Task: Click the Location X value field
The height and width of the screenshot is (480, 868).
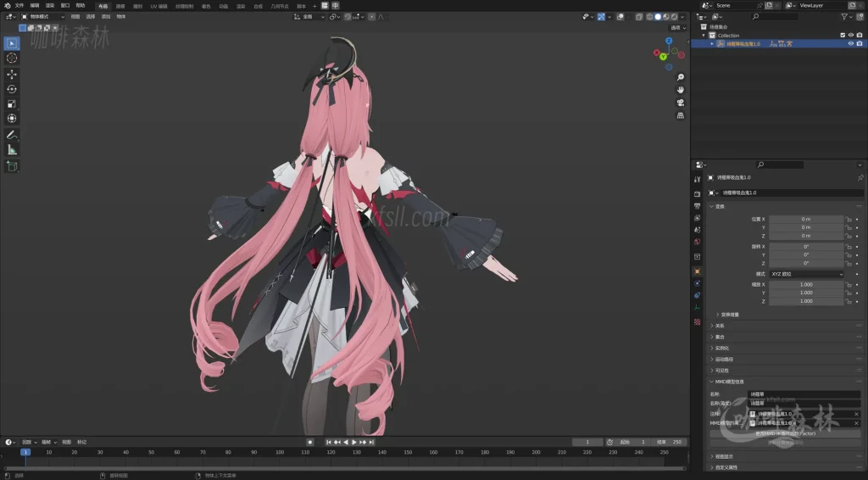Action: (806, 220)
